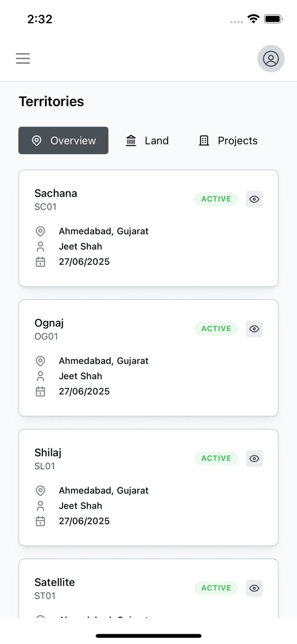Click the eye icon on Shilaj card
This screenshot has height=644, width=297.
(x=254, y=458)
